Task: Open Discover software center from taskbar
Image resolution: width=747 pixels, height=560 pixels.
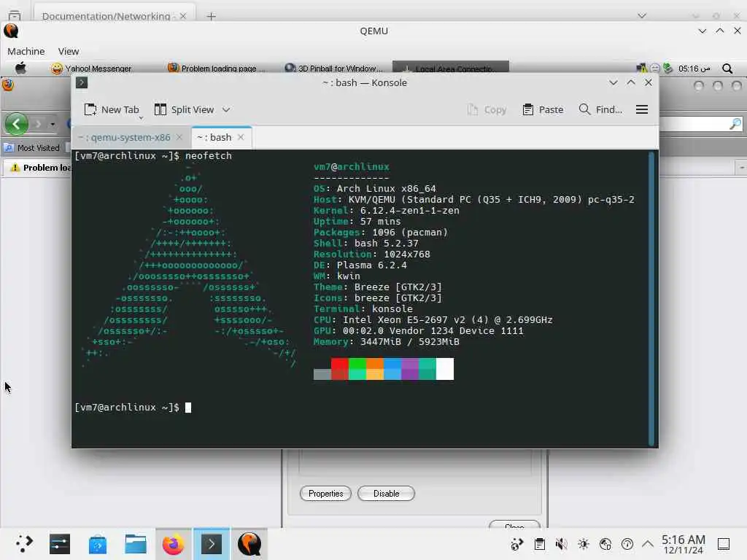Action: pos(97,544)
